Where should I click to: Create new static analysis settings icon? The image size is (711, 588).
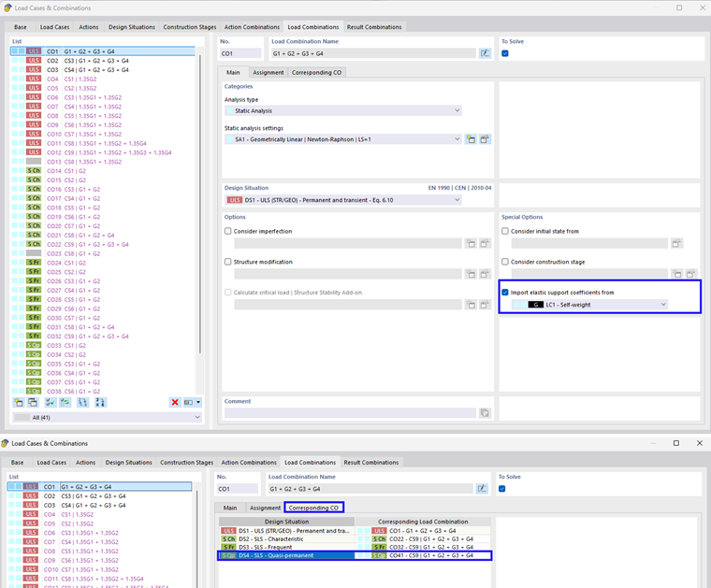[472, 139]
